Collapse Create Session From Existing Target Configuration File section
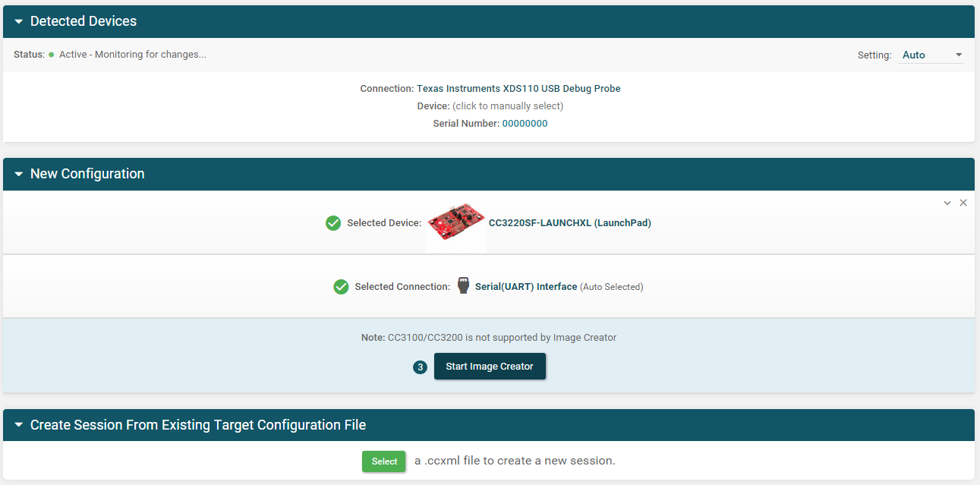980x485 pixels. click(19, 426)
